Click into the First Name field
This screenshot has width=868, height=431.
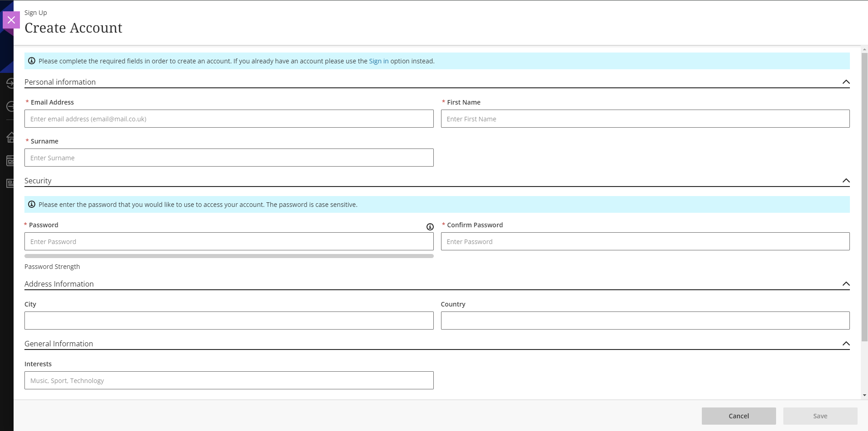tap(645, 119)
